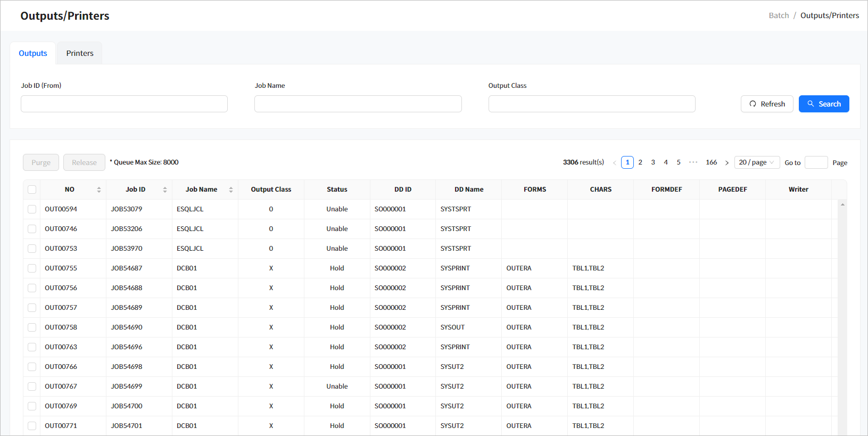Click the Go to page number field
Image resolution: width=868 pixels, height=436 pixels.
[816, 162]
